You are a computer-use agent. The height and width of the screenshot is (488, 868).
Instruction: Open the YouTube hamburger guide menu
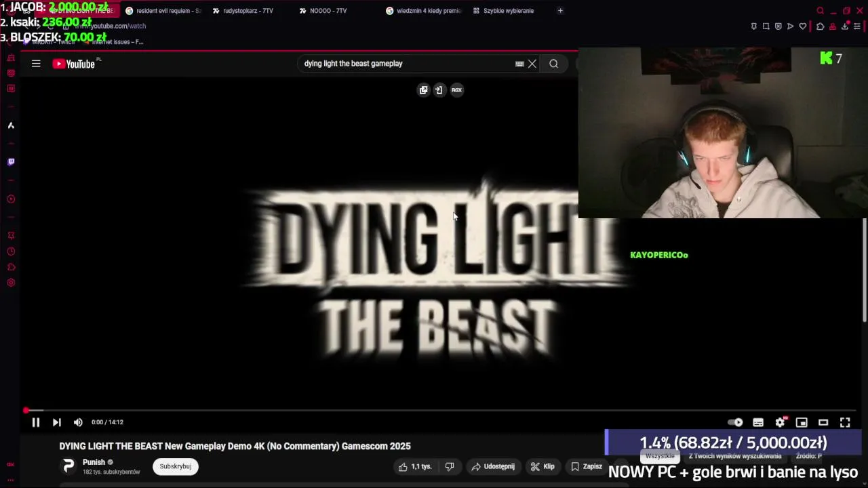click(x=36, y=64)
